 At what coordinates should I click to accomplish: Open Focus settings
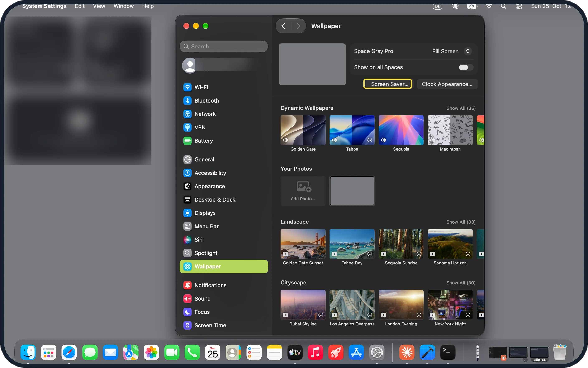coord(224,312)
